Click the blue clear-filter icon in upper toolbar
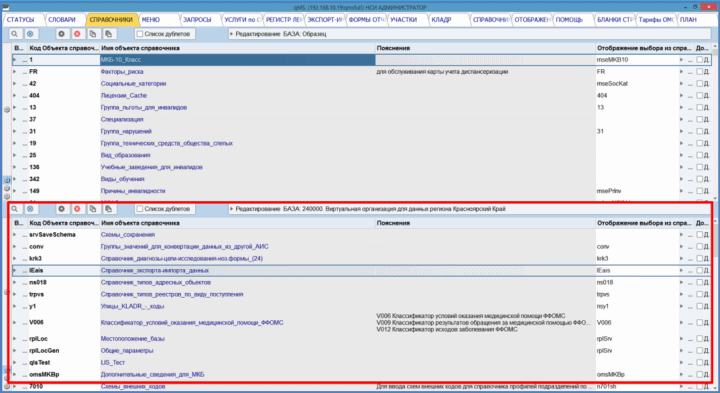Screen dimensions: 720x393 pyautogui.click(x=30, y=34)
